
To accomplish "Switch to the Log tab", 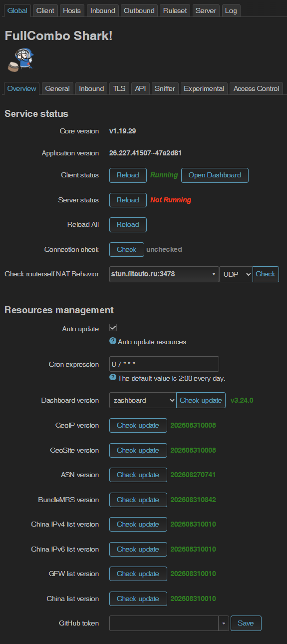I will pos(231,10).
